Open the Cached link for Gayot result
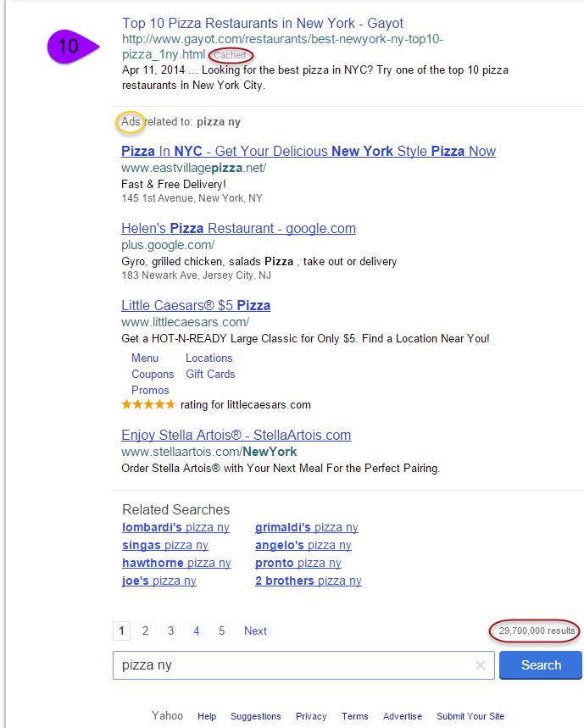584x728 pixels. [x=230, y=55]
